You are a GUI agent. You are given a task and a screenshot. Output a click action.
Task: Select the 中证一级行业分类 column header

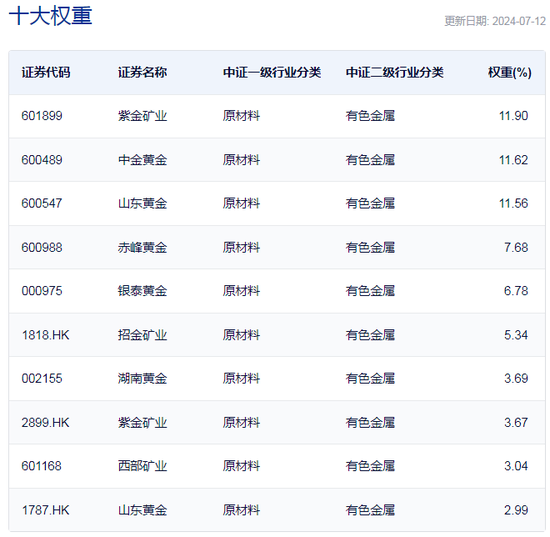tap(272, 72)
